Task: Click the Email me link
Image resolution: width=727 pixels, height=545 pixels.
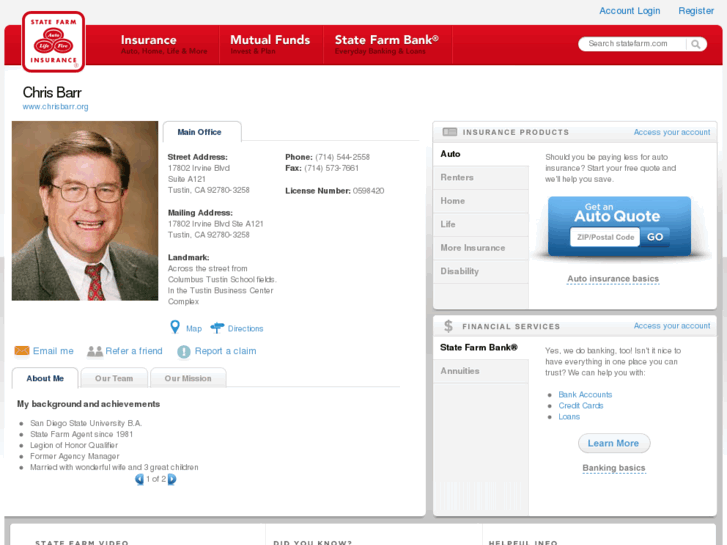Action: click(x=53, y=351)
